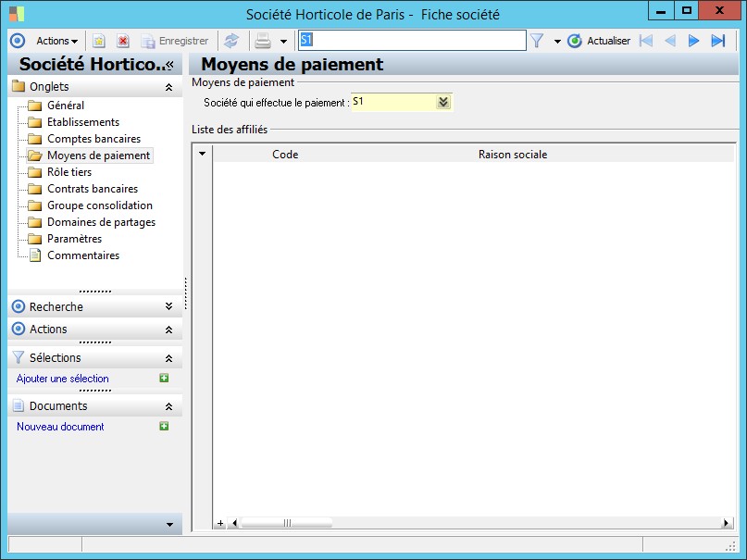747x560 pixels.
Task: Click green plus next to Nouveau document
Action: pos(164,426)
